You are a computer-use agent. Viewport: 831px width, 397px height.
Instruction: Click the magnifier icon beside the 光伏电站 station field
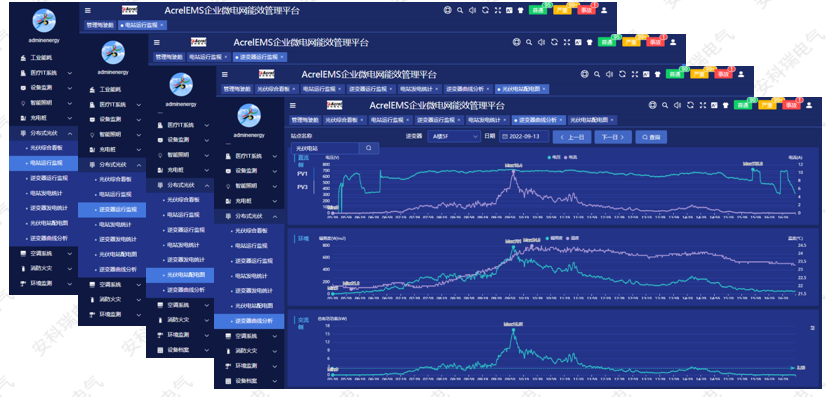click(369, 148)
